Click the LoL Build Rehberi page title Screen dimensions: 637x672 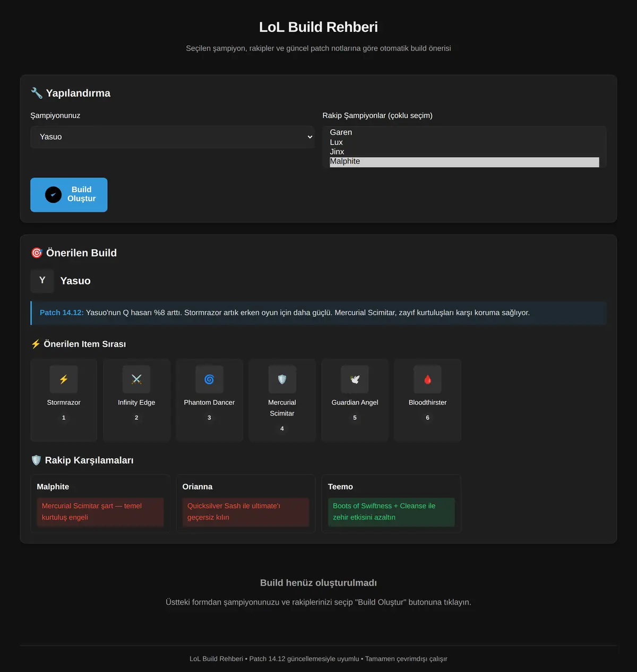click(x=318, y=27)
